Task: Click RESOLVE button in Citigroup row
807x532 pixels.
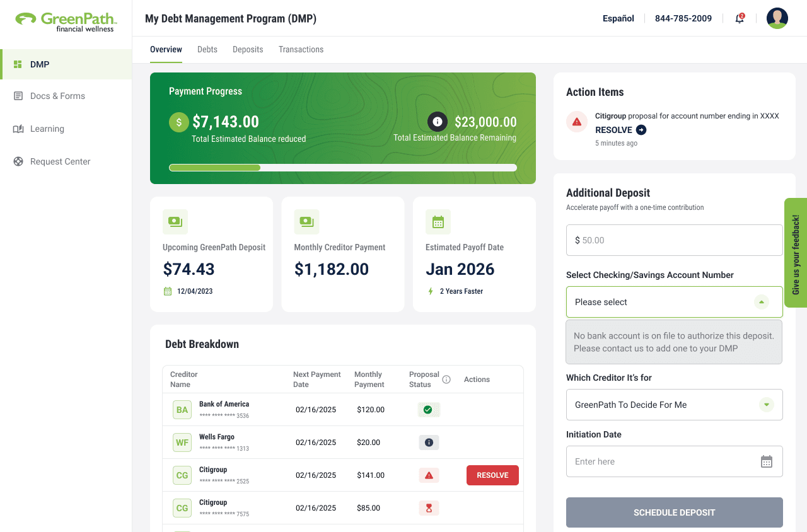Action: (x=492, y=475)
